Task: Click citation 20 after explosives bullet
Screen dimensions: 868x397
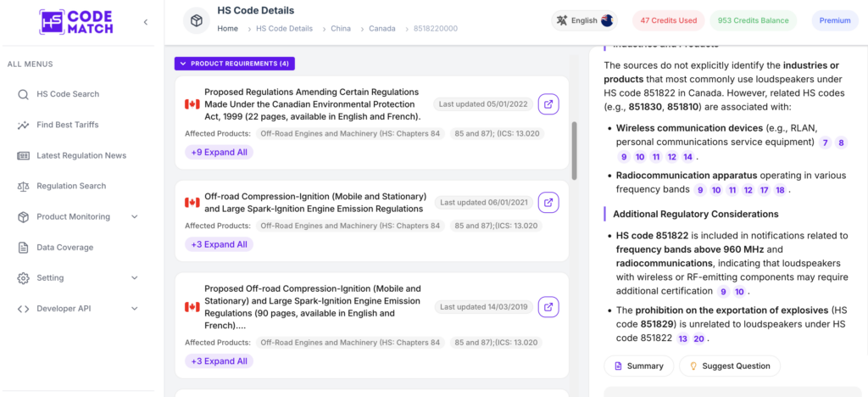Action: (x=698, y=338)
